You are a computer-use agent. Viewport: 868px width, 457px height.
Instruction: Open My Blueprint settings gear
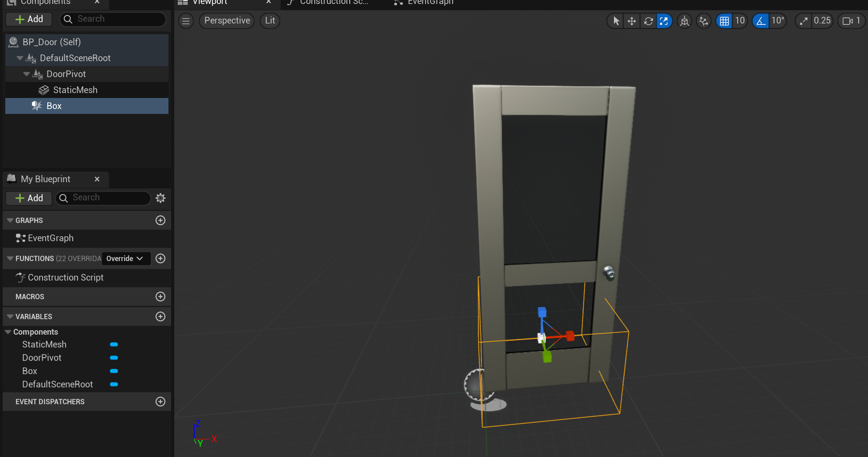click(x=160, y=198)
